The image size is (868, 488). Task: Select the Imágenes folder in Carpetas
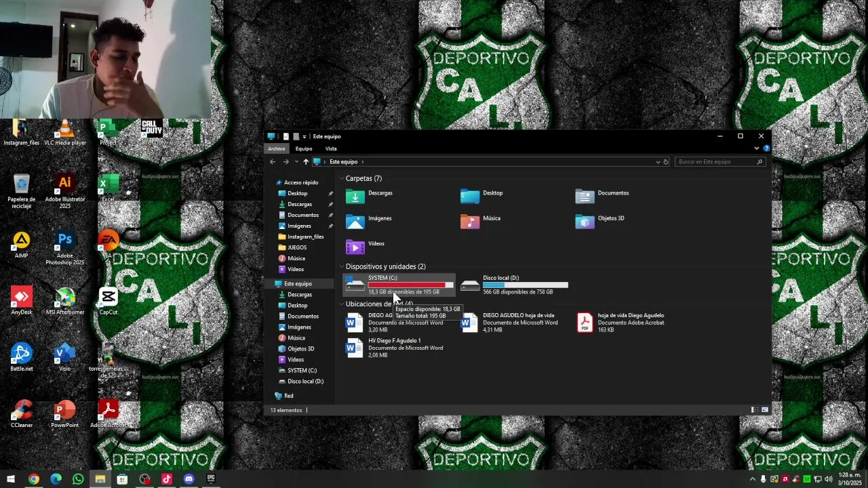pos(369,222)
